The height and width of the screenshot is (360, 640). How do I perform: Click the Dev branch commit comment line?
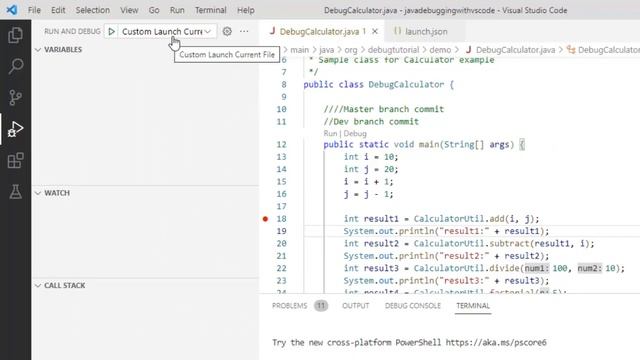click(x=371, y=122)
